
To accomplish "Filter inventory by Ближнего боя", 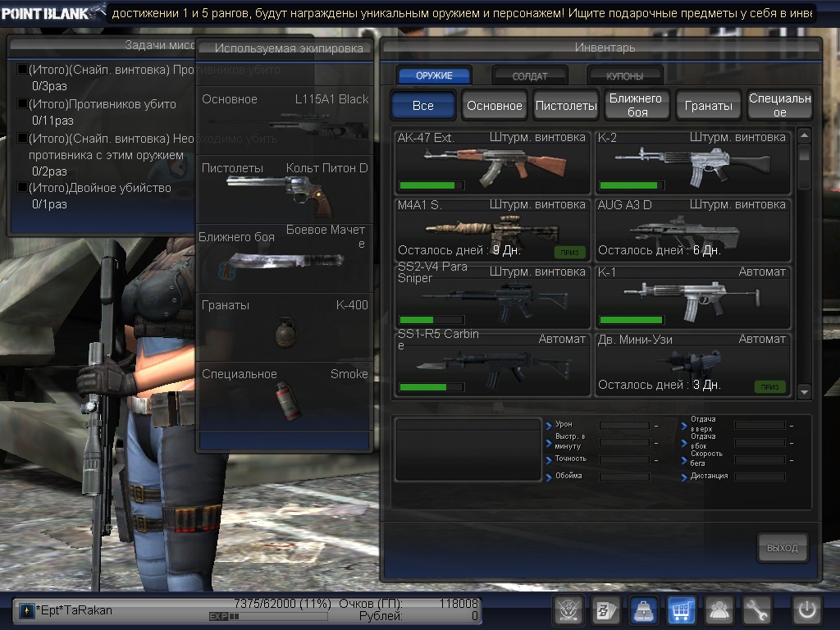I will [x=637, y=105].
